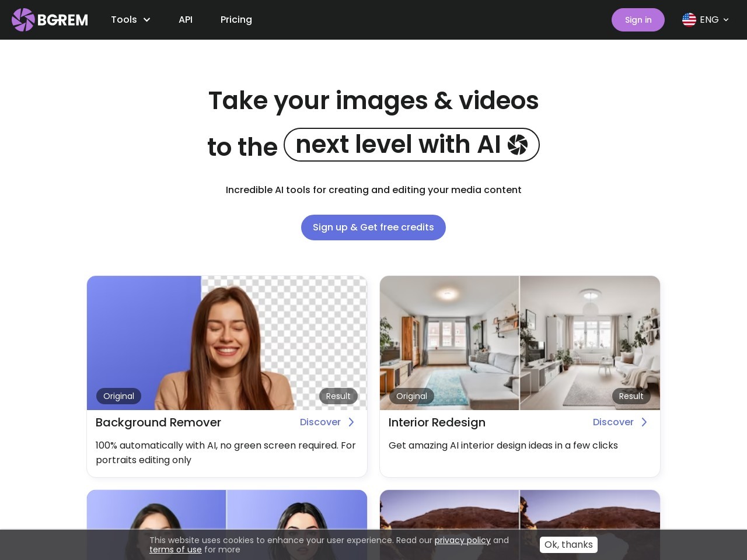This screenshot has width=747, height=560.
Task: Click the BGREM logo icon
Action: (x=23, y=20)
